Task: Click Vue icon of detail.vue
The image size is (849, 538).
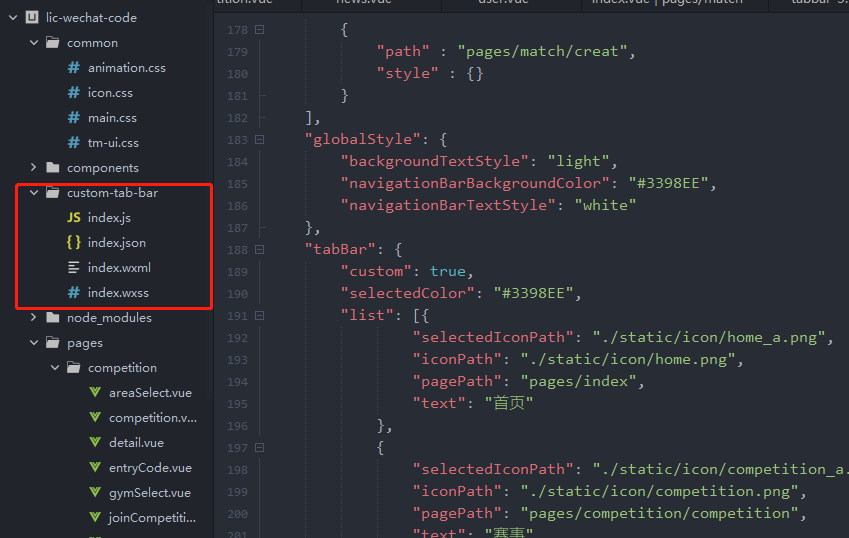Action: 95,442
